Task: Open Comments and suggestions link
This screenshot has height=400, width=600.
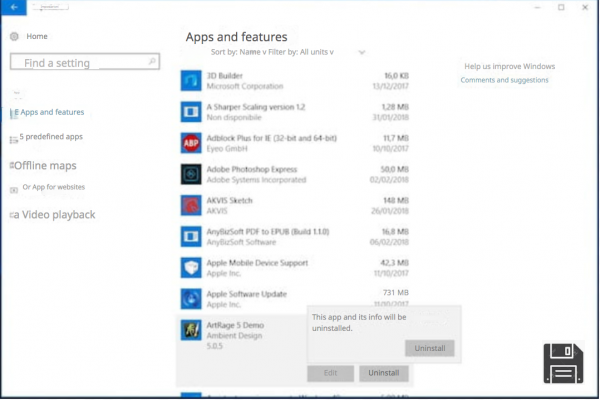Action: 504,80
